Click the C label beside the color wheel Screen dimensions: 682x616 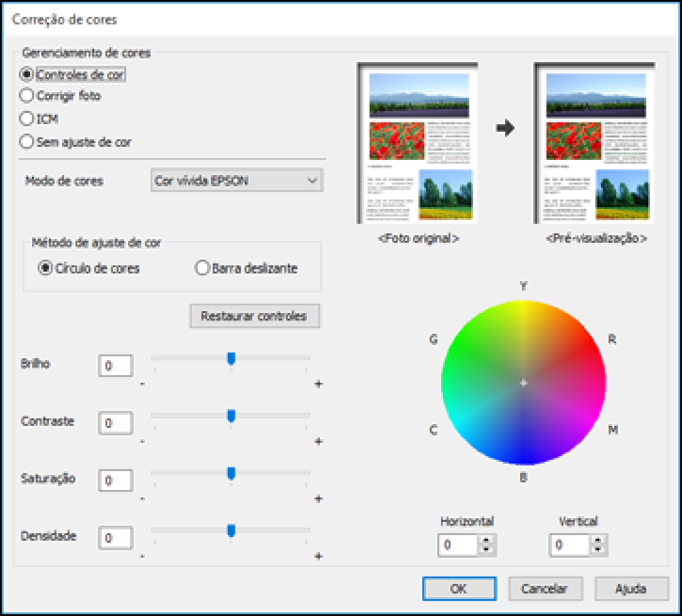433,430
